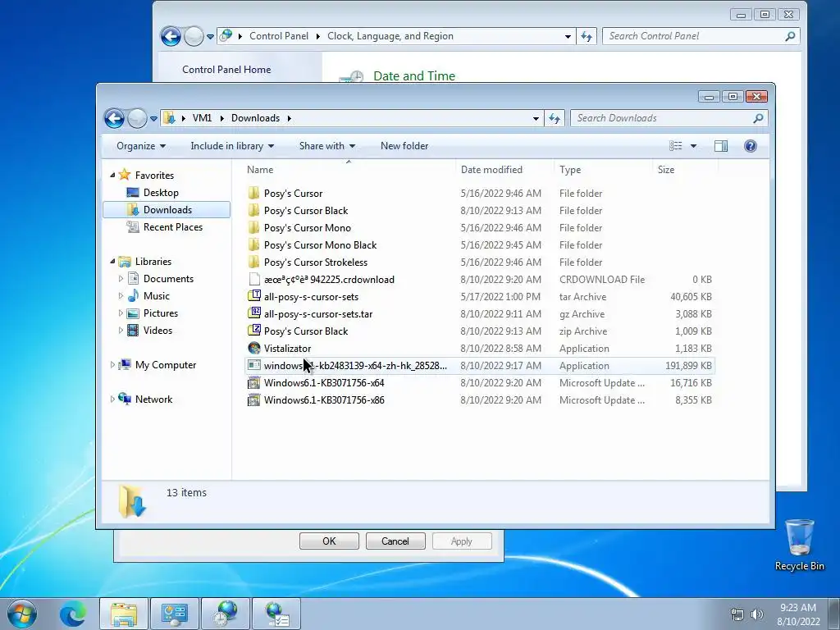The width and height of the screenshot is (840, 630).
Task: Select the Posy's Cursor Mono folder icon
Action: coord(254,227)
